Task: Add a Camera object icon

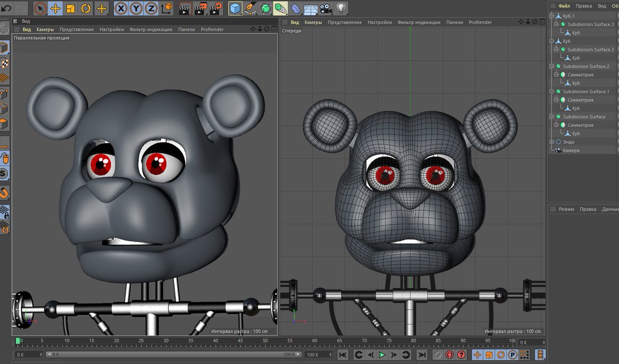Action: tap(325, 8)
